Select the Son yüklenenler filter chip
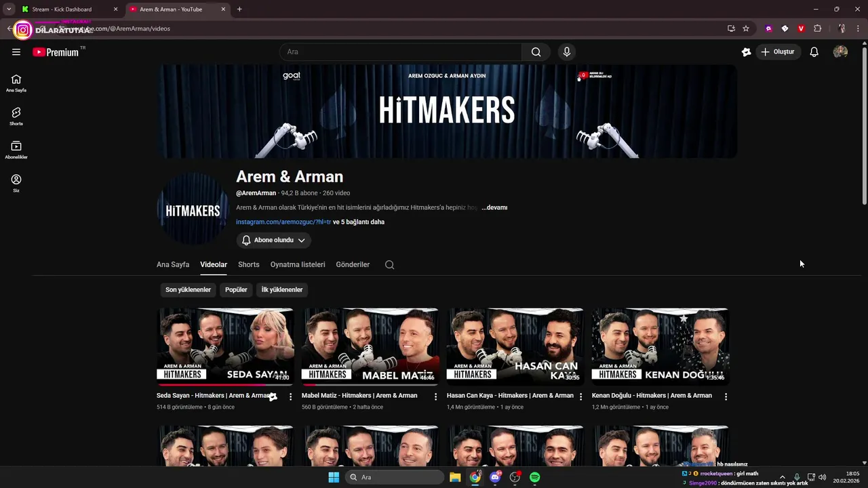868x488 pixels. click(188, 289)
